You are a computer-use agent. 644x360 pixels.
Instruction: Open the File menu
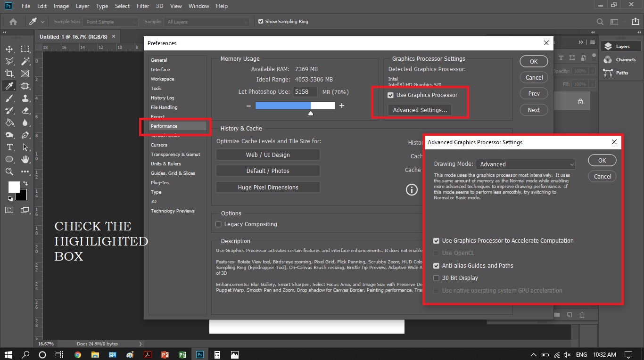pyautogui.click(x=26, y=6)
